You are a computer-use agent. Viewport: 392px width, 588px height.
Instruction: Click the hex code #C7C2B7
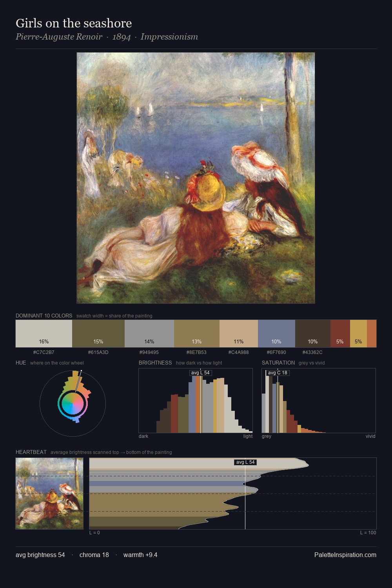[x=44, y=352]
